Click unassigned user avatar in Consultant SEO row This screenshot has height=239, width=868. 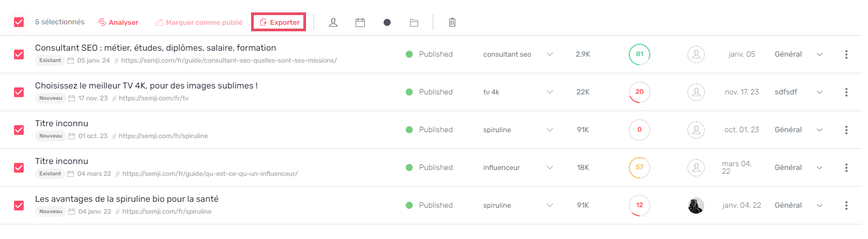pyautogui.click(x=696, y=54)
